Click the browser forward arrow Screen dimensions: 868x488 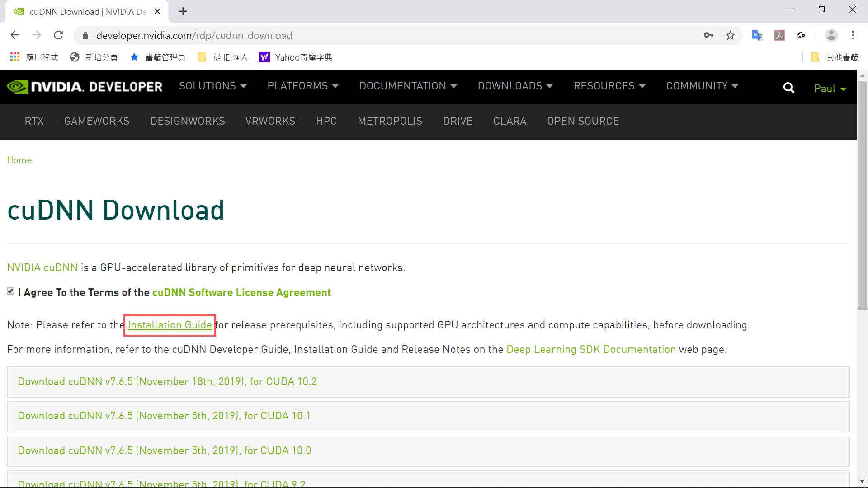click(37, 35)
